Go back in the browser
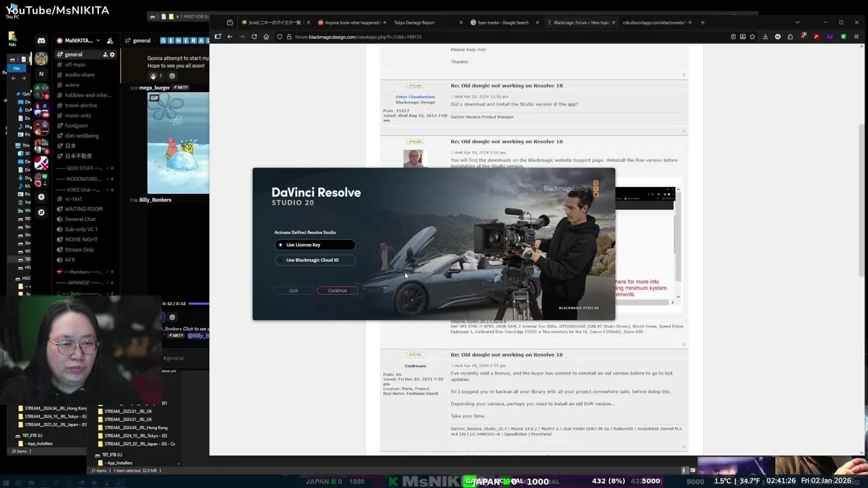 pyautogui.click(x=230, y=37)
